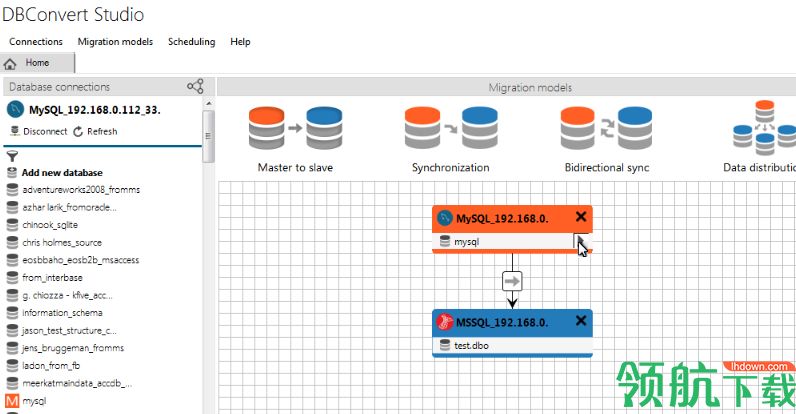
Task: Click the MySQL node logo icon
Action: [x=445, y=218]
